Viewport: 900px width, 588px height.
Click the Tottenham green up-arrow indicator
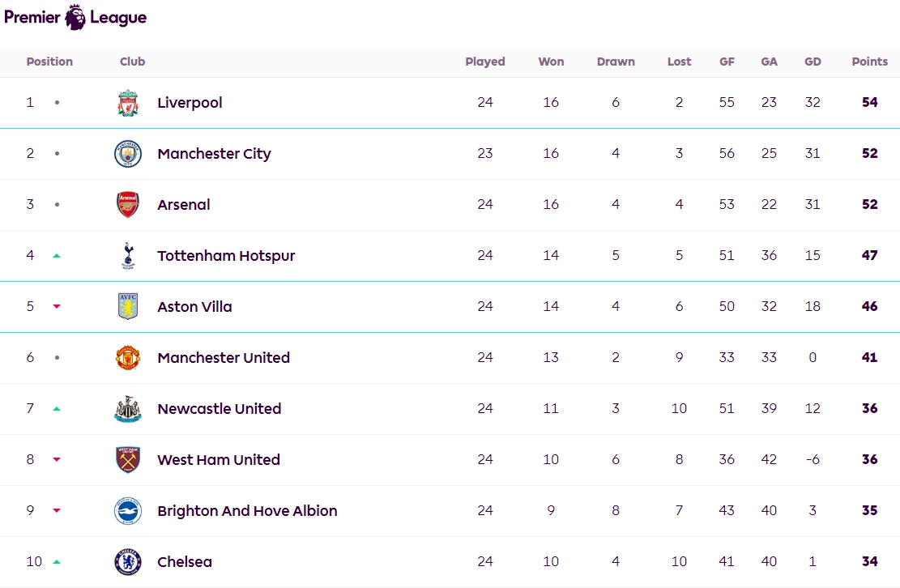tap(57, 256)
